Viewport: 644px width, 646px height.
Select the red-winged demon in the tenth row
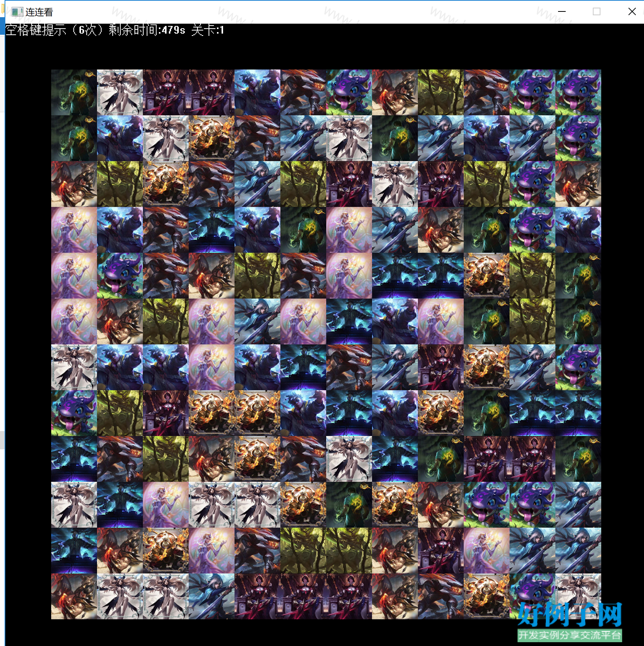click(x=441, y=505)
